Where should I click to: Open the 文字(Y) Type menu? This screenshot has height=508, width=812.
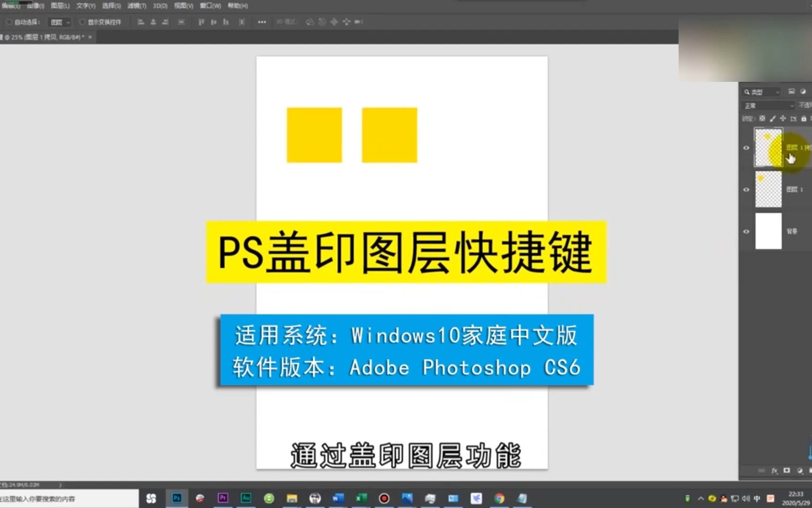(x=86, y=6)
